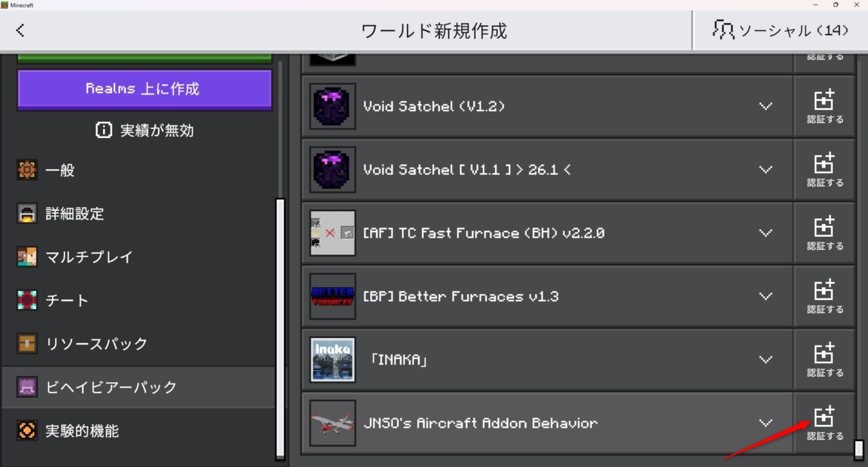Go back with the arrow icon
Screen dimensions: 868x467
pyautogui.click(x=20, y=31)
